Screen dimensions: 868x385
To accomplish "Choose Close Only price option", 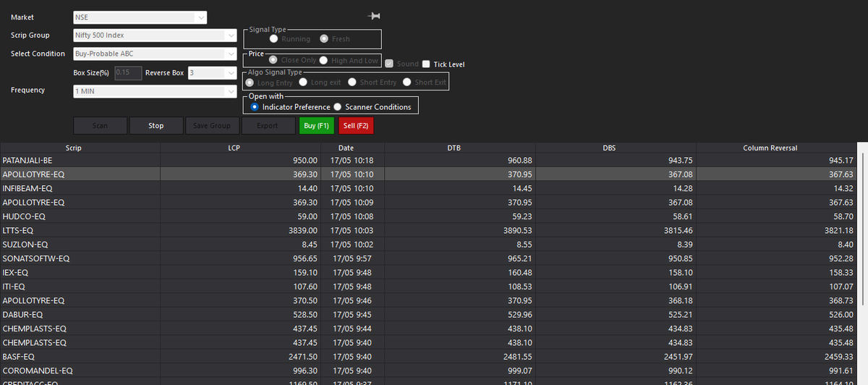I will tap(273, 61).
